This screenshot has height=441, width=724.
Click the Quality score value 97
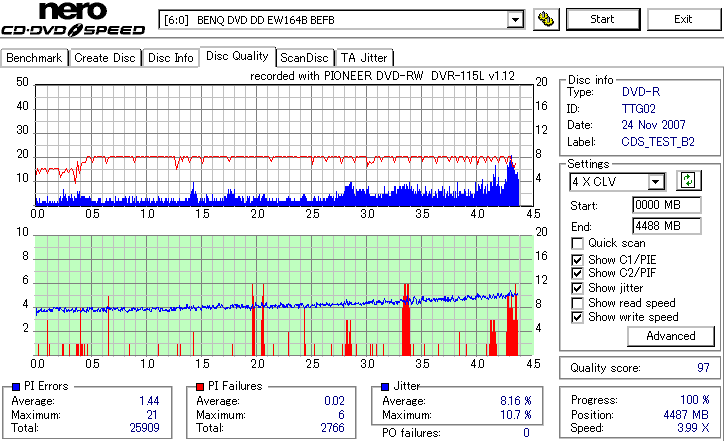point(703,368)
